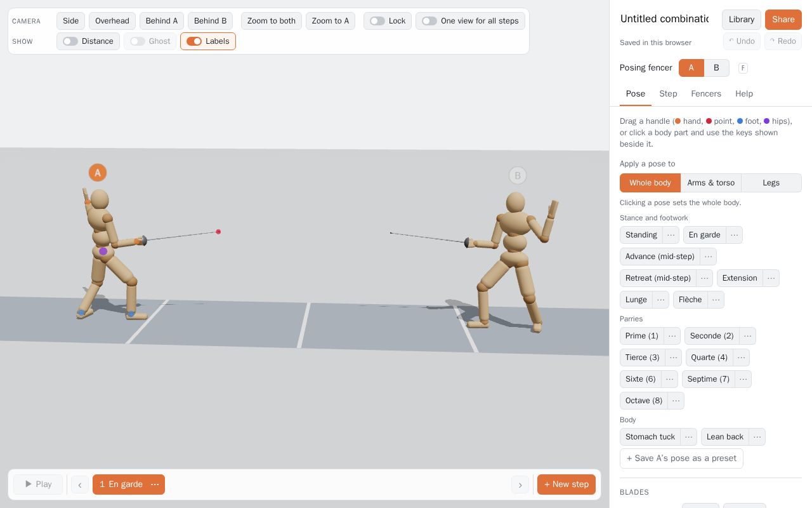Apply the Sixte (6) parry pose
The width and height of the screenshot is (812, 508).
point(641,379)
